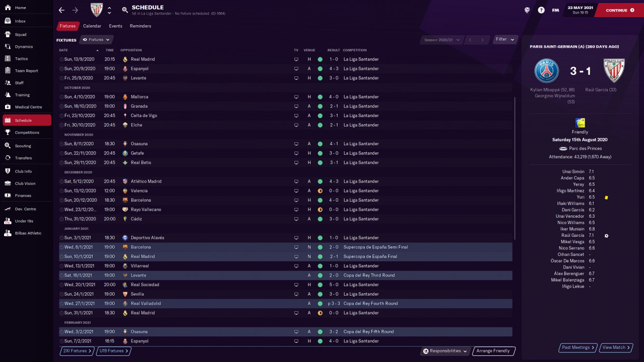Open the Season 2020/21 dropdown
This screenshot has width=644, height=362.
[x=442, y=40]
